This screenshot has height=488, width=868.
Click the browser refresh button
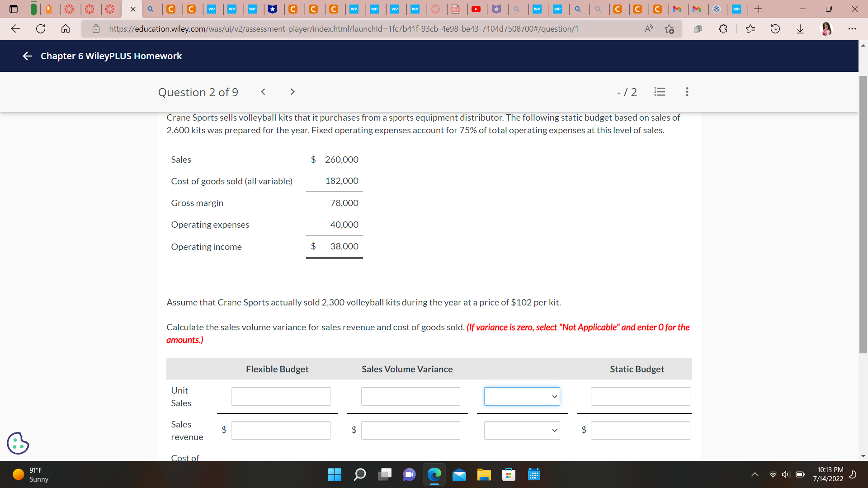coord(41,29)
